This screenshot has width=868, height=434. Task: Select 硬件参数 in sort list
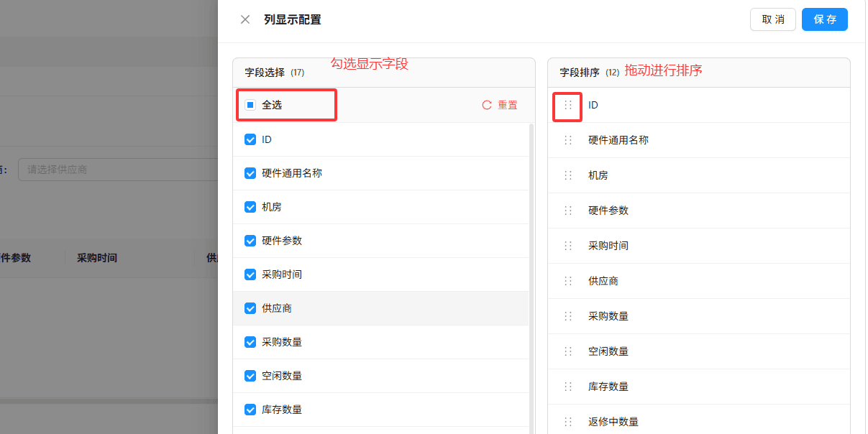coord(608,211)
